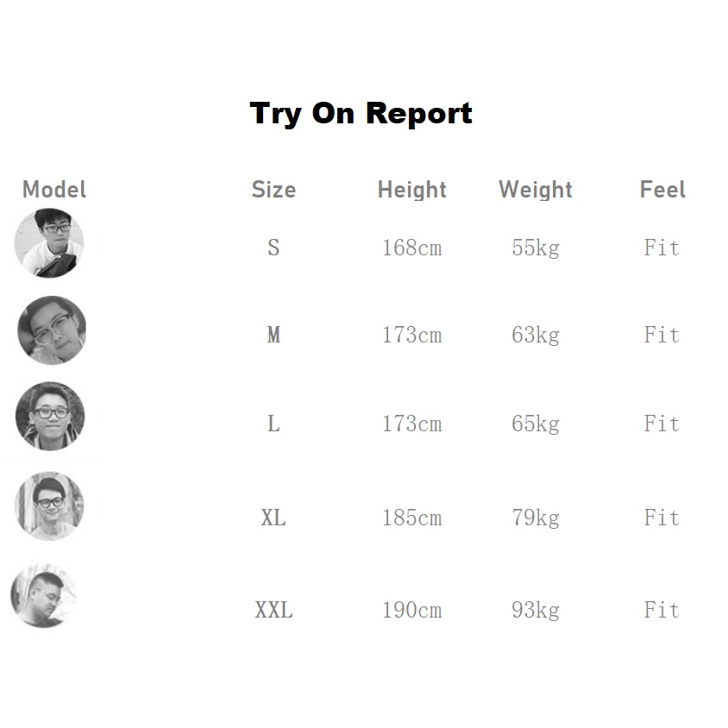The image size is (728, 728).
Task: Click the 63kg weight value
Action: tap(535, 335)
